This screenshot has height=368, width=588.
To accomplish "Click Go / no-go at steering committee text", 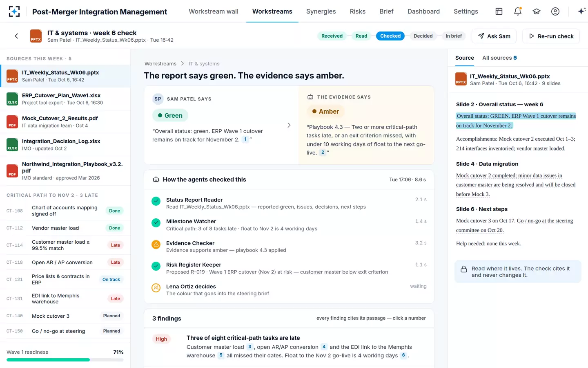I will 514,225.
